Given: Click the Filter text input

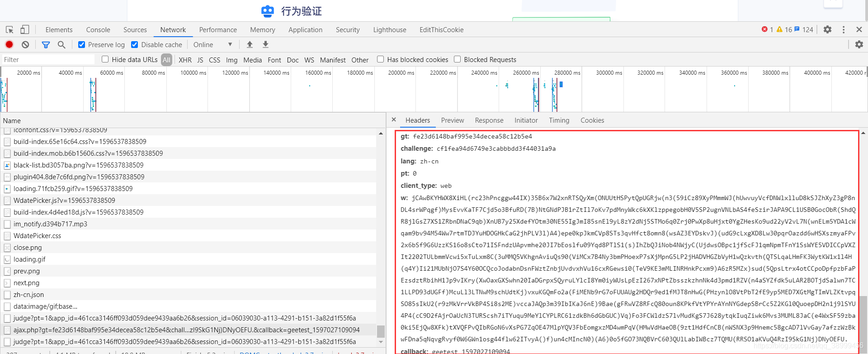Looking at the screenshot, I should [x=48, y=59].
